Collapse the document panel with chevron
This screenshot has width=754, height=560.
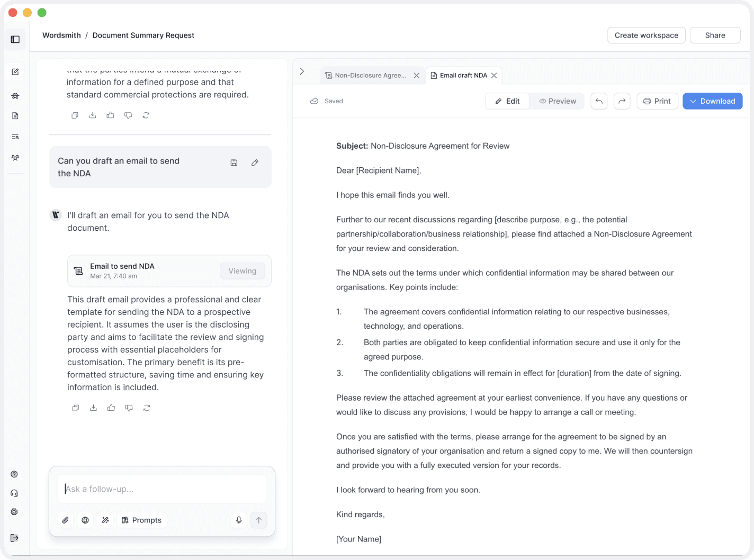point(302,71)
